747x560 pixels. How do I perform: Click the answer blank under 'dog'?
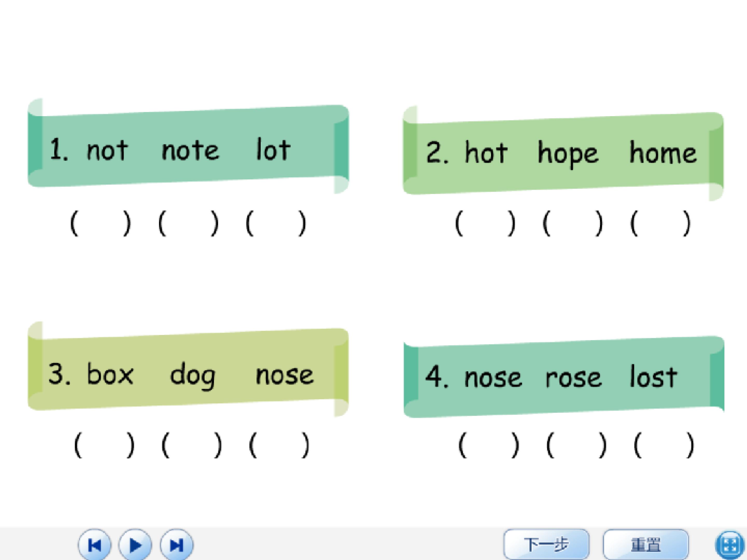(x=192, y=445)
